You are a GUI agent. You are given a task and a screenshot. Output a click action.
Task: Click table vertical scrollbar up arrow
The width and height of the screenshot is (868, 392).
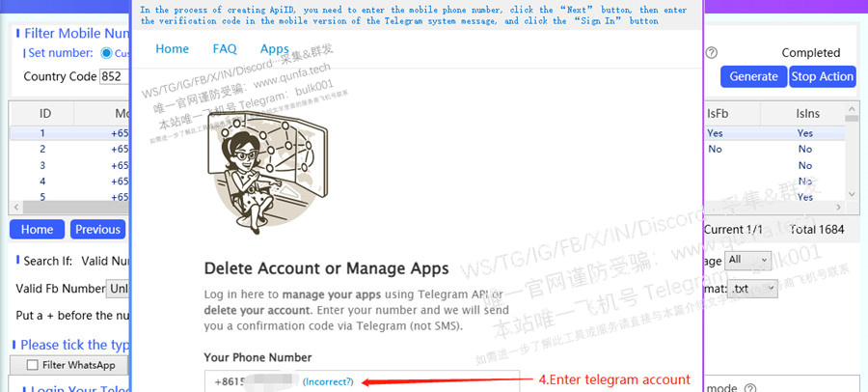852,107
